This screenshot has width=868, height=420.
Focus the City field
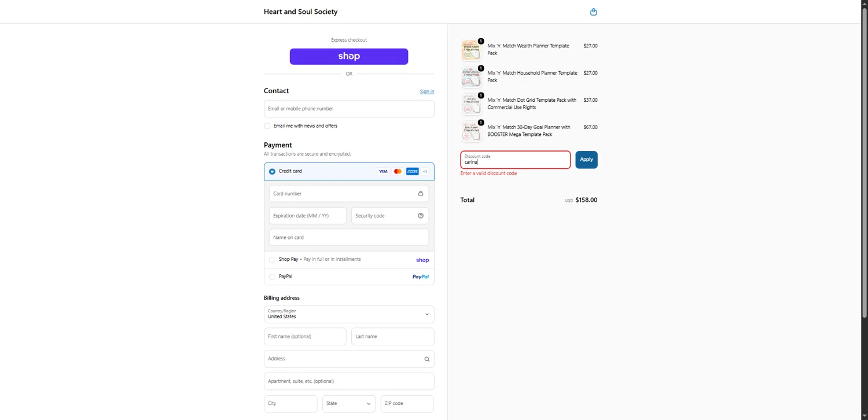point(290,404)
